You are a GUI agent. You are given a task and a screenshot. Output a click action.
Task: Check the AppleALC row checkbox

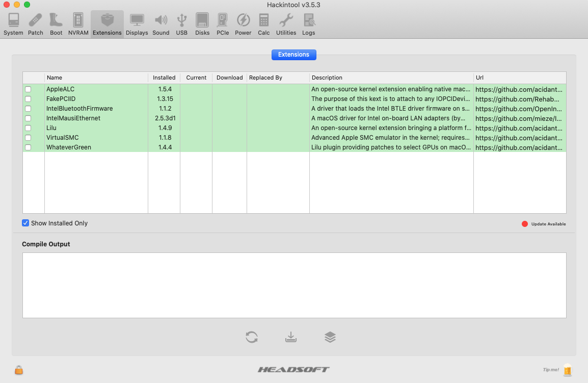(28, 89)
